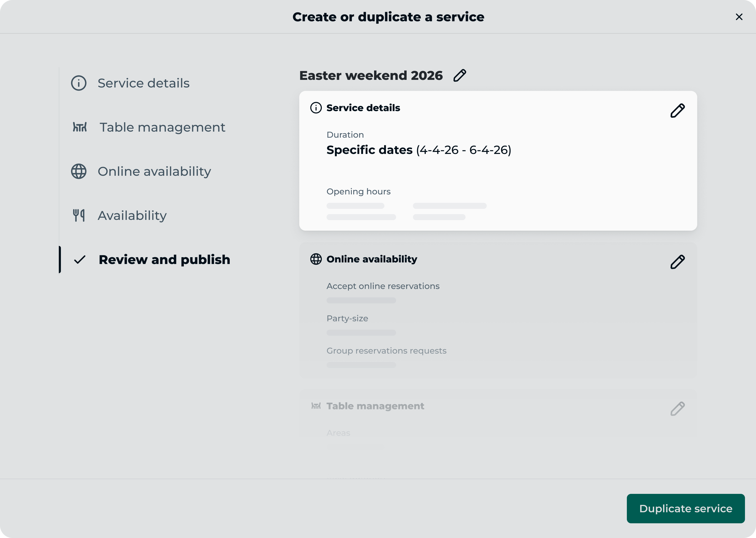The image size is (756, 538).
Task: Click the Online availability globe icon in sidebar
Action: pos(78,171)
